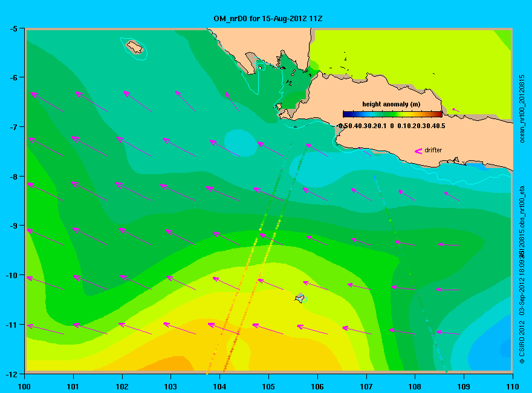Click the height anomaly color bar
The width and height of the screenshot is (532, 393).
coord(392,114)
